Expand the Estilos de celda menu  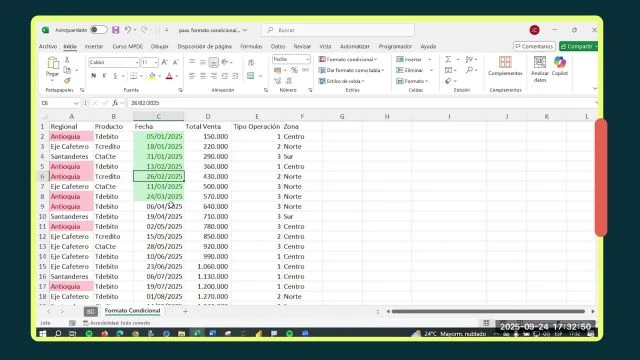coord(341,81)
